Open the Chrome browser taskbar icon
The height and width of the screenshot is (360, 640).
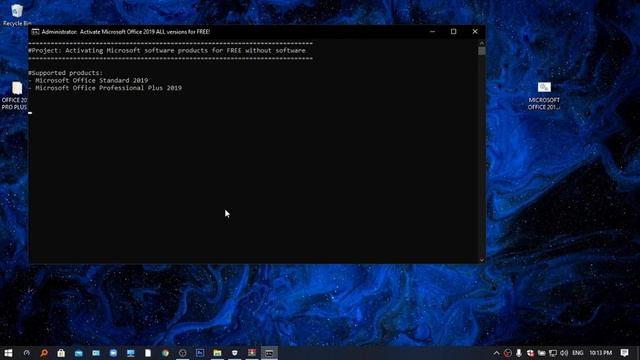pos(165,353)
